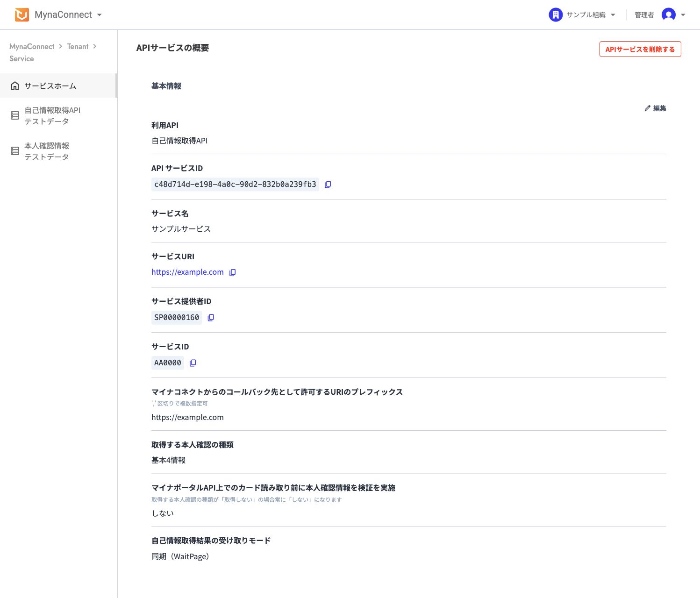
Task: Open the https://example.com サービスURI link
Action: [x=187, y=272]
